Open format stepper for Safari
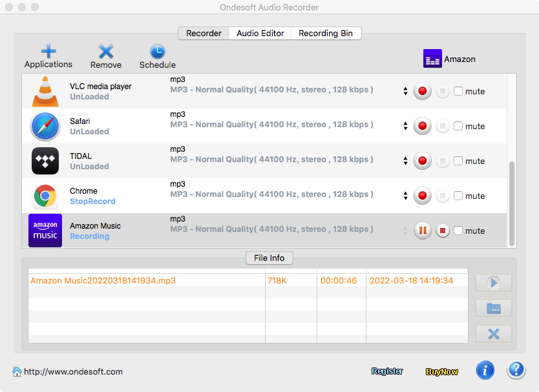 tap(406, 126)
